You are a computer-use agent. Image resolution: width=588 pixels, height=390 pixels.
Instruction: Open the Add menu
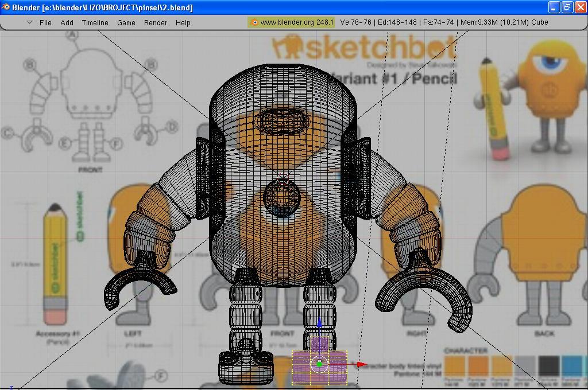pos(67,23)
